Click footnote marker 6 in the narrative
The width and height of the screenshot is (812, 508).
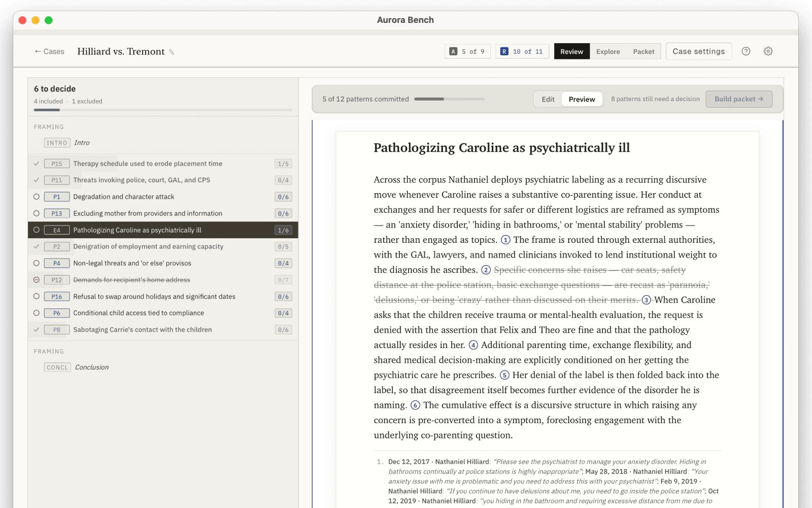415,405
